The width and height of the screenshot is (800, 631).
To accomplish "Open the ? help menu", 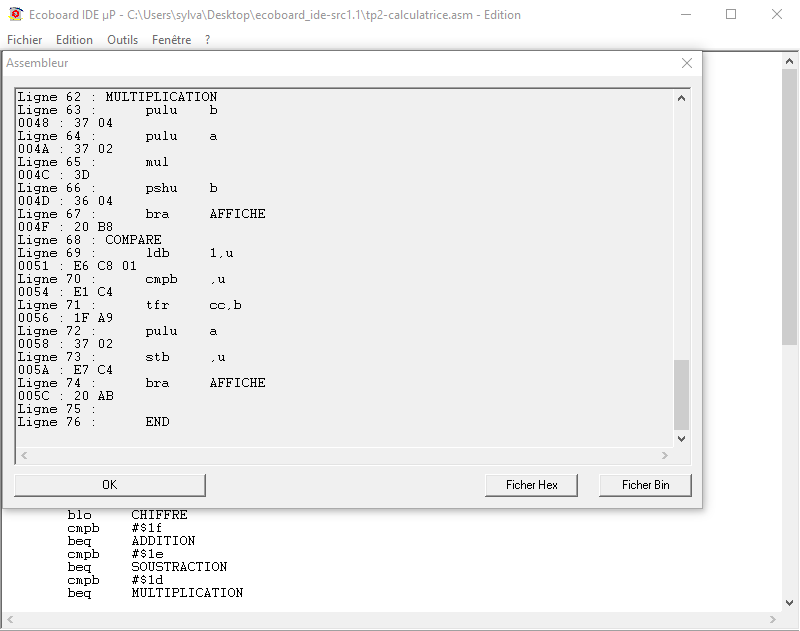I will point(208,40).
